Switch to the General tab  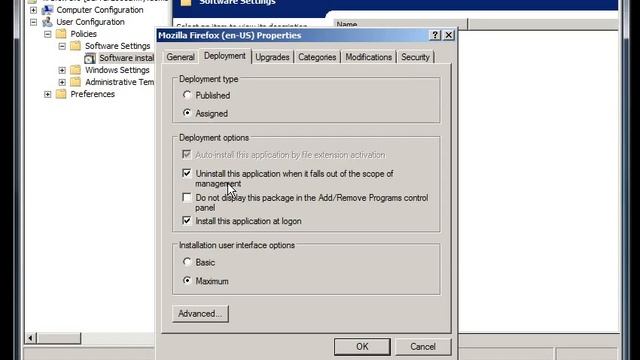pos(180,57)
